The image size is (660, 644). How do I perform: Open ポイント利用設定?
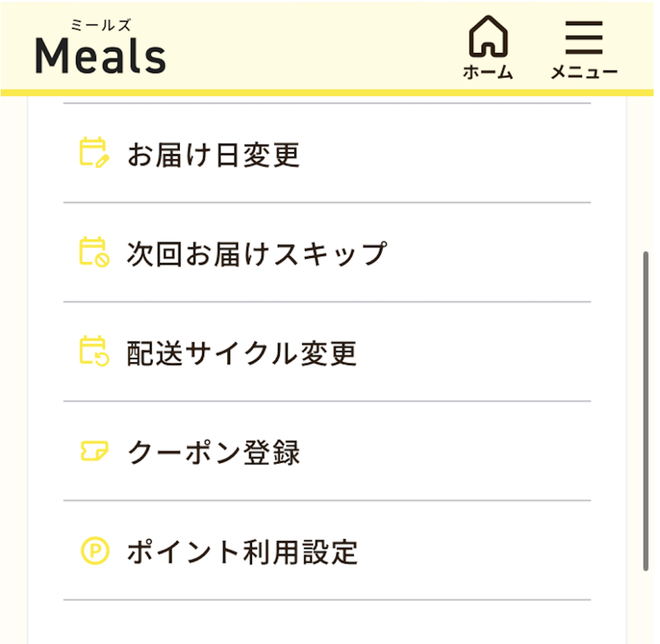point(242,552)
